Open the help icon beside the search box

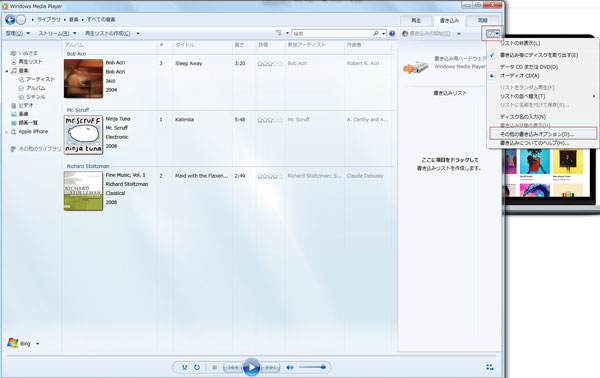(x=392, y=33)
